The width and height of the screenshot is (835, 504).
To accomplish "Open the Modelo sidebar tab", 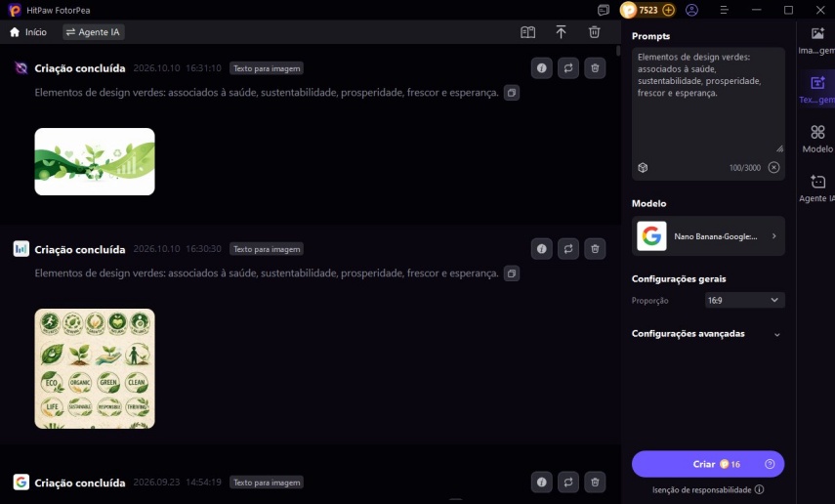I will (x=816, y=139).
